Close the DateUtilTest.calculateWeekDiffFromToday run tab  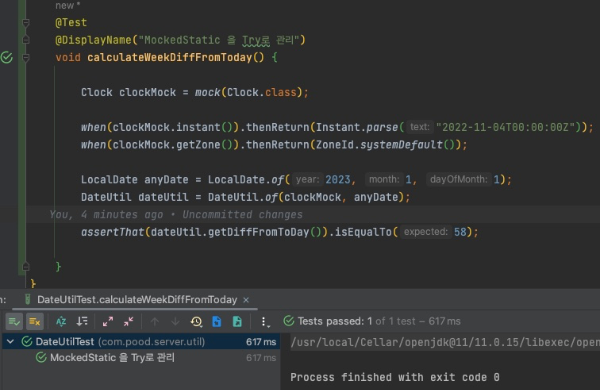coord(246,300)
